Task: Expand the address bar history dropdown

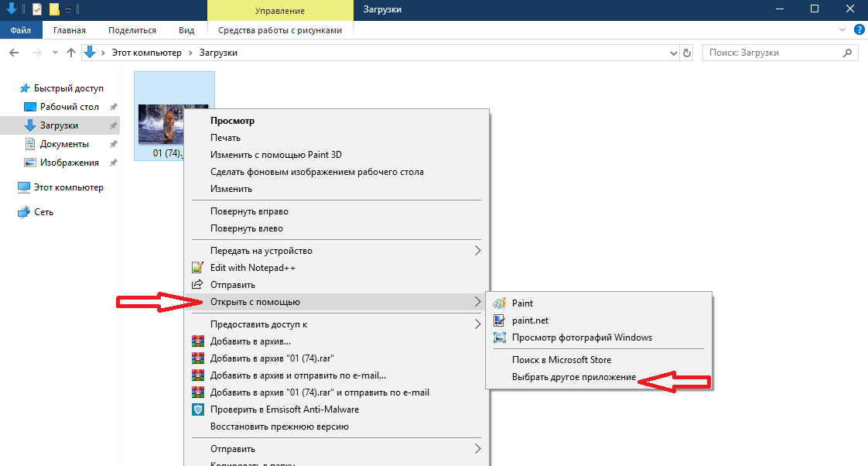Action: (x=673, y=53)
